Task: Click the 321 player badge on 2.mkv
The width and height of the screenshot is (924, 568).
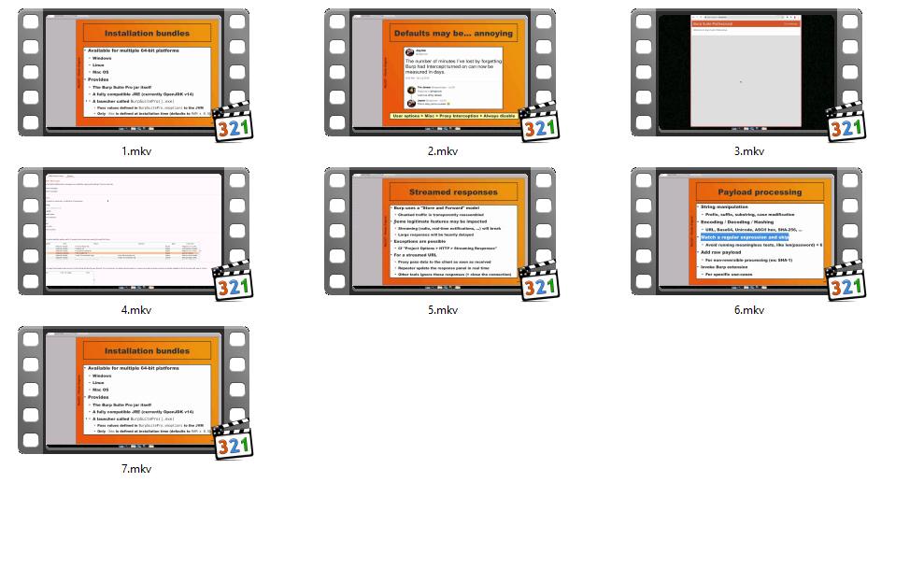Action: pyautogui.click(x=540, y=123)
